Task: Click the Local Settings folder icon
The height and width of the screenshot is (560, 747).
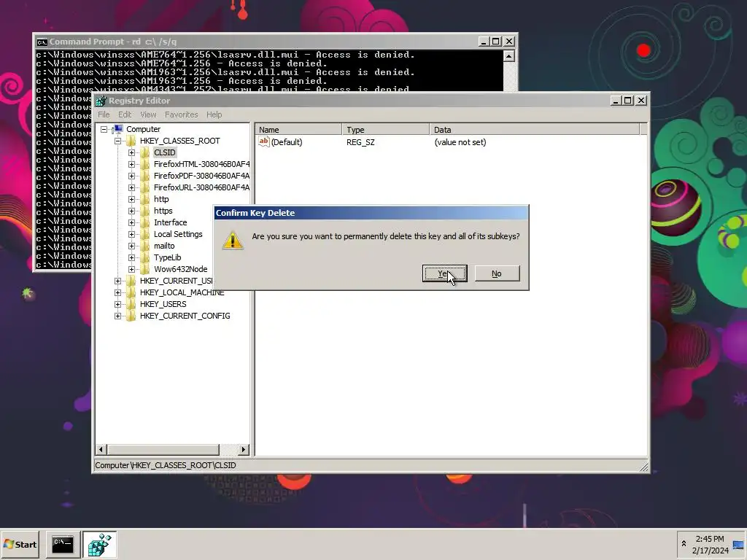Action: click(x=145, y=234)
